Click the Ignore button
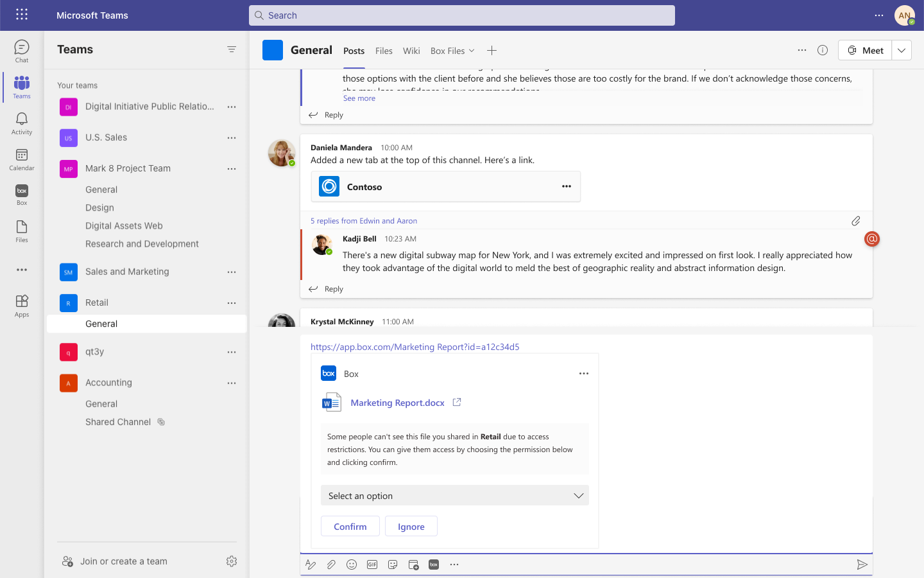Screen dimensions: 924x578 point(411,527)
